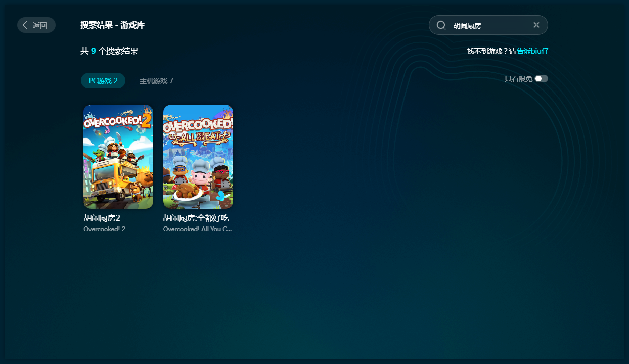This screenshot has width=629, height=364.
Task: Select the 胡闹厨房2 game title
Action: (x=102, y=218)
